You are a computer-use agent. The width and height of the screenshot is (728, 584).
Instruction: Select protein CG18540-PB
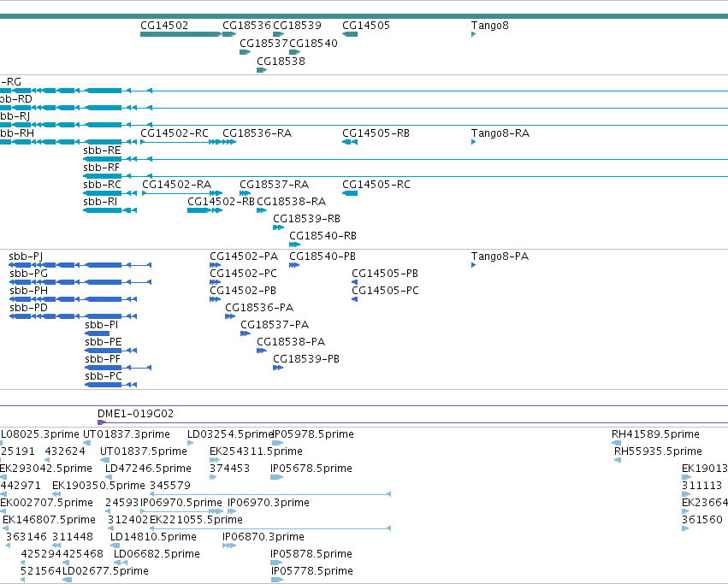[294, 265]
